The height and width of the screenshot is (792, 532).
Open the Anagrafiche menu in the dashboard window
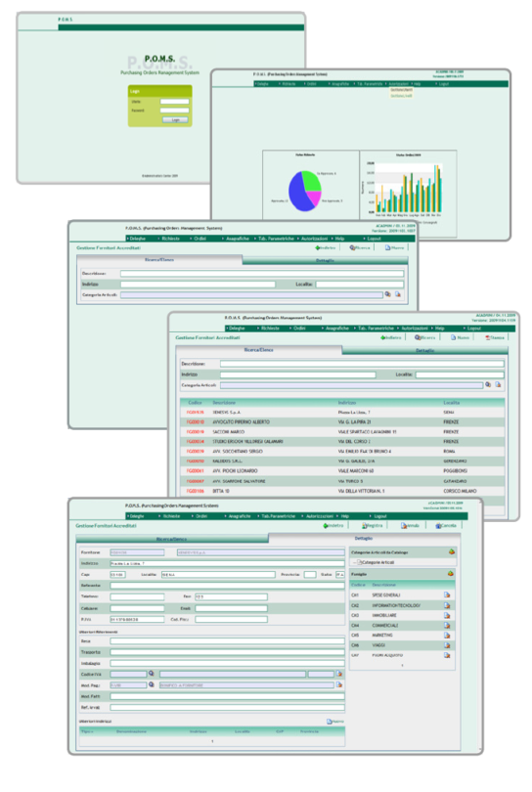pos(339,84)
